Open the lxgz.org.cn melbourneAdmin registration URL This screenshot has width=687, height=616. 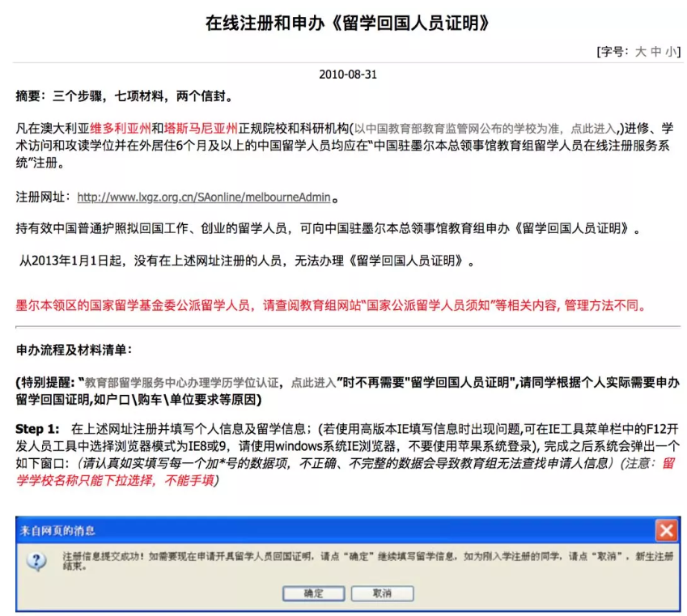click(204, 197)
